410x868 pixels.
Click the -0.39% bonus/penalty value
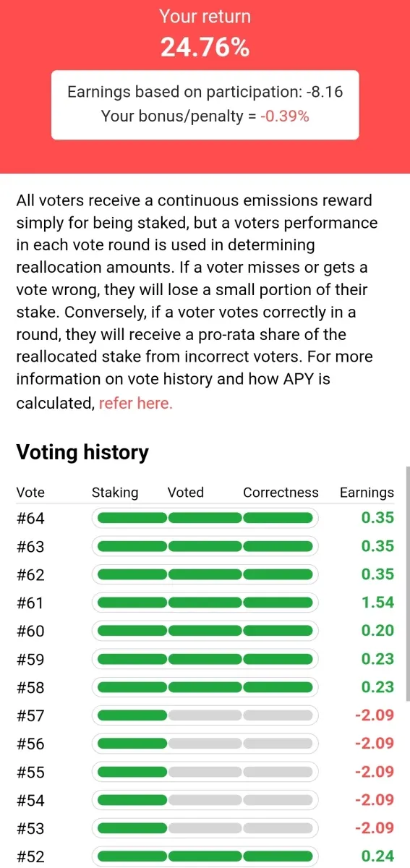pos(285,116)
